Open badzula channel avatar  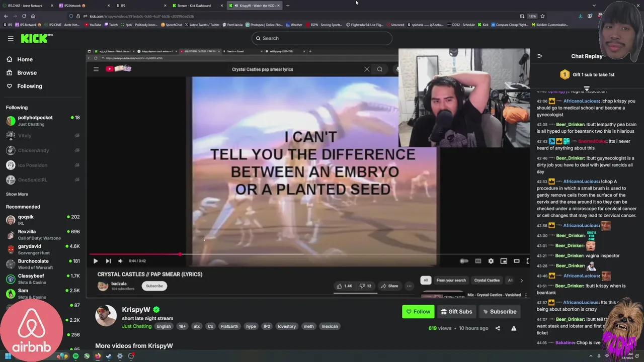(103, 286)
